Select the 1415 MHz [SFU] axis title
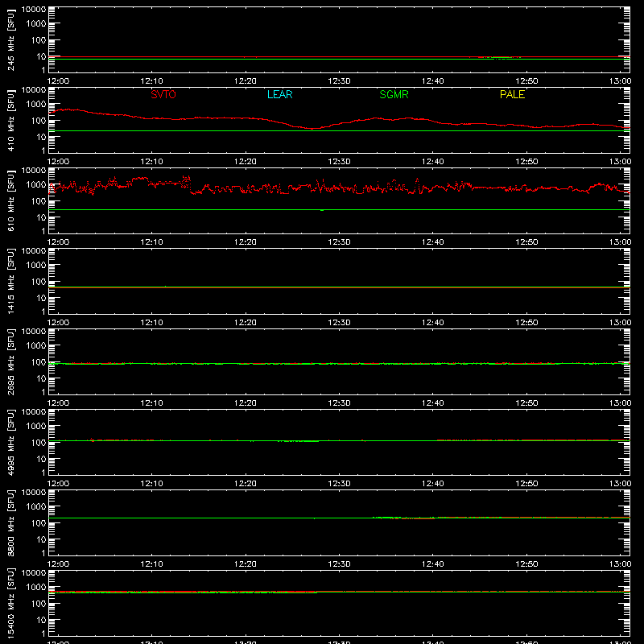Image resolution: width=644 pixels, height=644 pixels. click(10, 281)
